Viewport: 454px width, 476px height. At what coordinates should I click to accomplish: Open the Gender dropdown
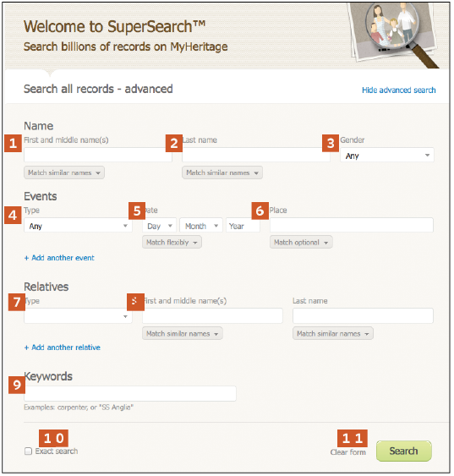coord(387,156)
